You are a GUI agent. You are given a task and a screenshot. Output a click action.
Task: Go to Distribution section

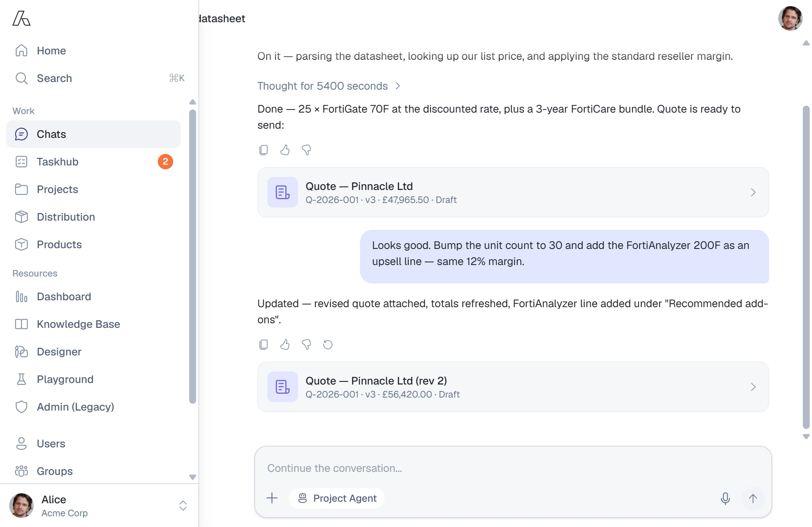[x=93, y=217]
